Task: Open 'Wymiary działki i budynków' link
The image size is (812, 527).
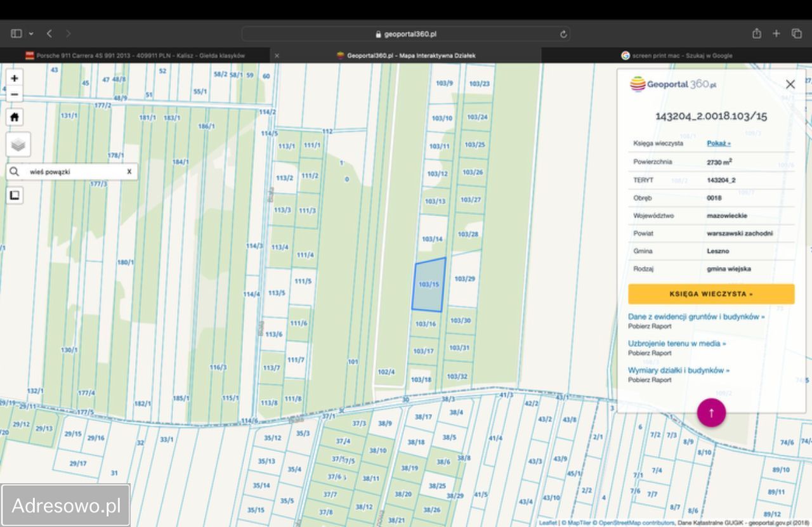Action: coord(679,370)
